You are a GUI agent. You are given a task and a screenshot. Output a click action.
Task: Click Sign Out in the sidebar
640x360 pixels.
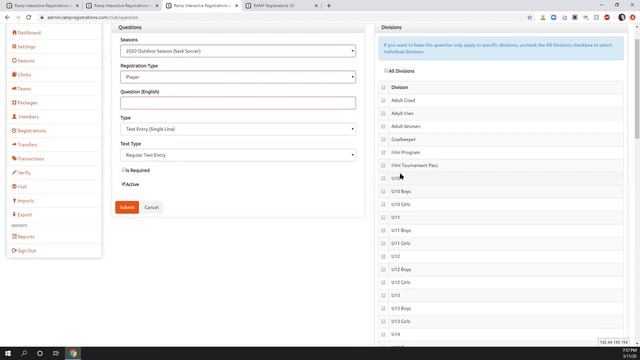click(24, 251)
